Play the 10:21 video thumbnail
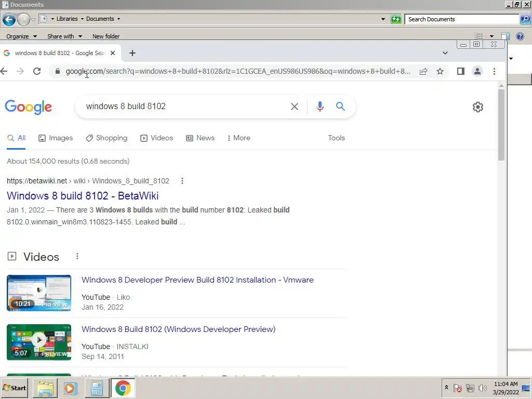The height and width of the screenshot is (399, 532). [39, 293]
